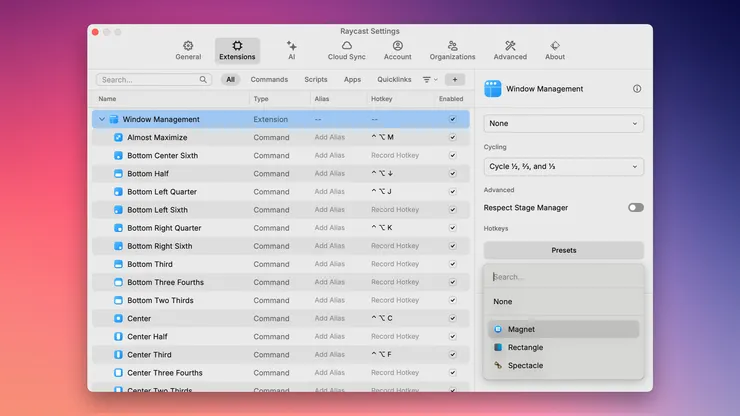The width and height of the screenshot is (740, 416).
Task: Filter list by Apps
Action: [352, 80]
